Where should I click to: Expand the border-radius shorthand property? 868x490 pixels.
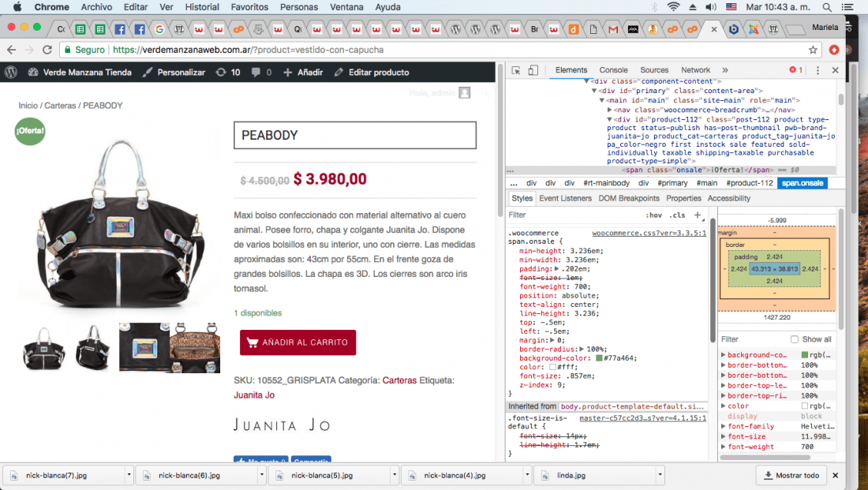582,350
